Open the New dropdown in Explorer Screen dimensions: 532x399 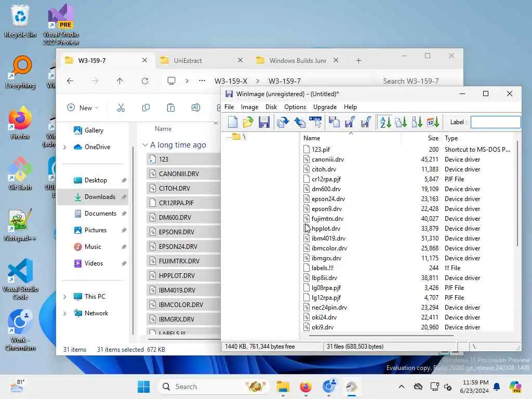pos(83,108)
